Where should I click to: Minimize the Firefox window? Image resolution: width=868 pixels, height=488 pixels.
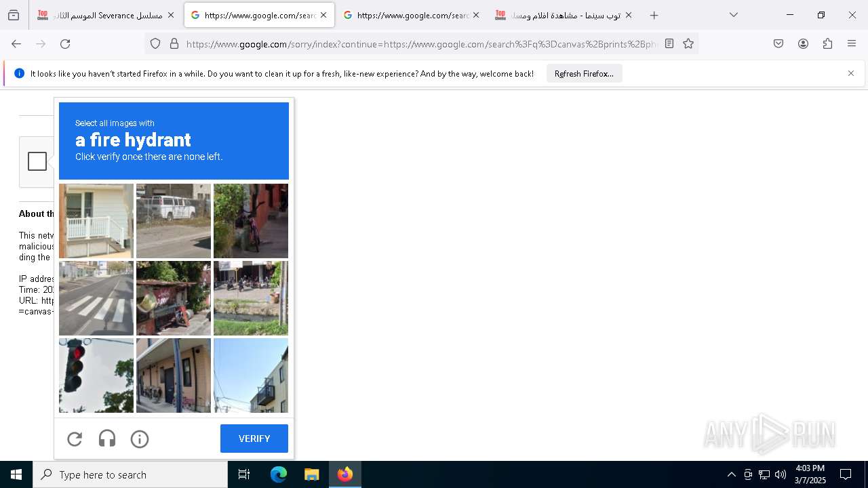tap(790, 15)
